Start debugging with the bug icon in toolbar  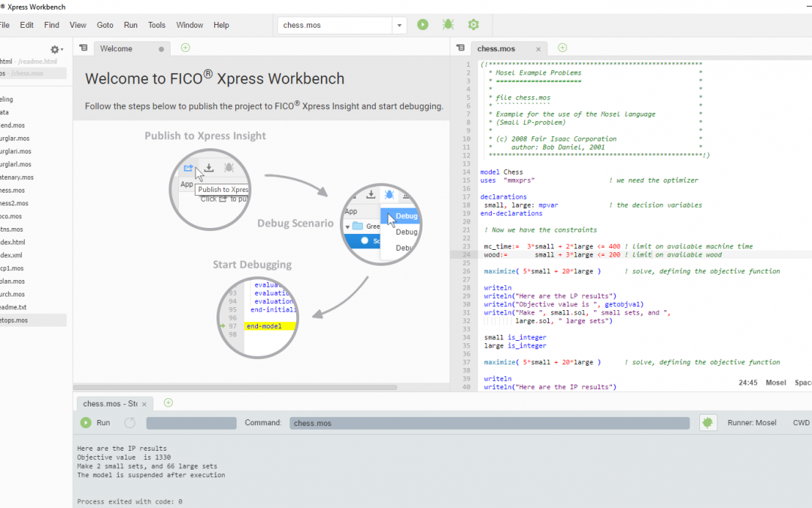tap(448, 24)
